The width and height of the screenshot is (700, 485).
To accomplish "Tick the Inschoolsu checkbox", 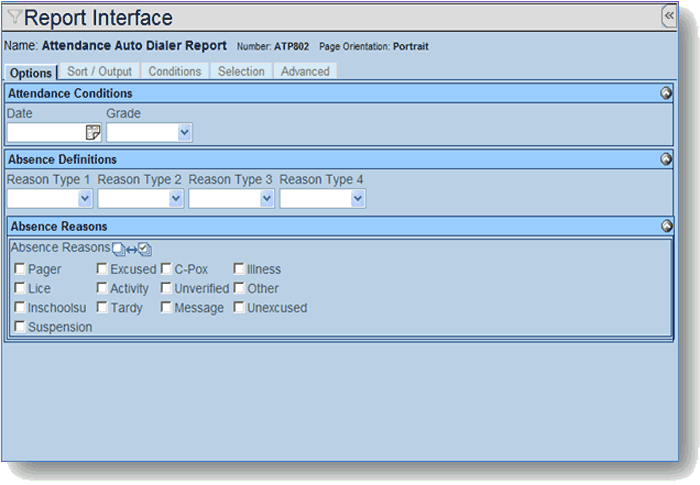I will [20, 307].
